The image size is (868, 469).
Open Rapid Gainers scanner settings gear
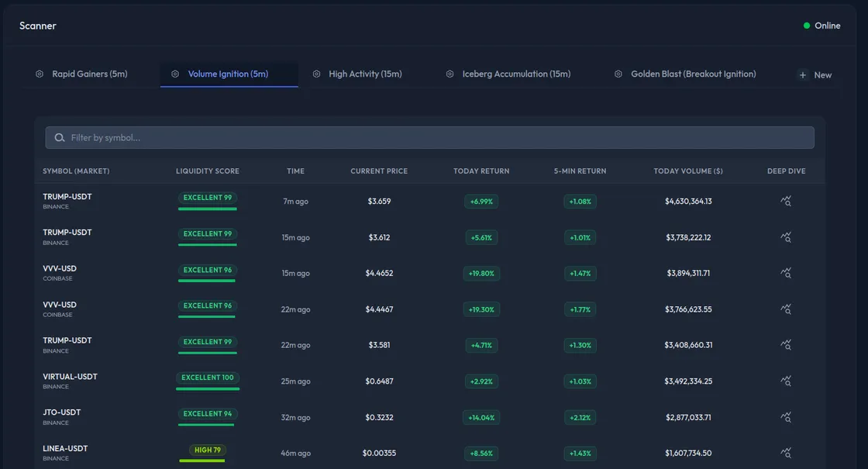(39, 74)
